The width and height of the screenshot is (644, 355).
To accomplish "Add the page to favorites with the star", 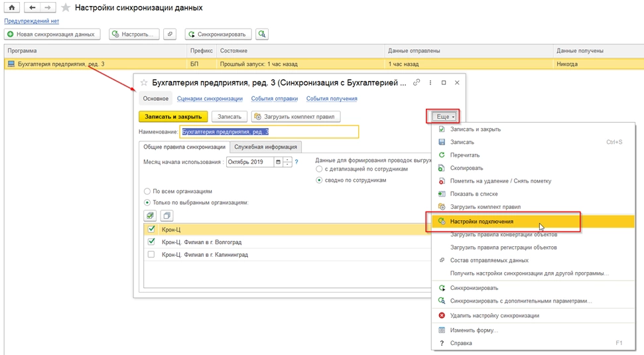I will [x=65, y=7].
